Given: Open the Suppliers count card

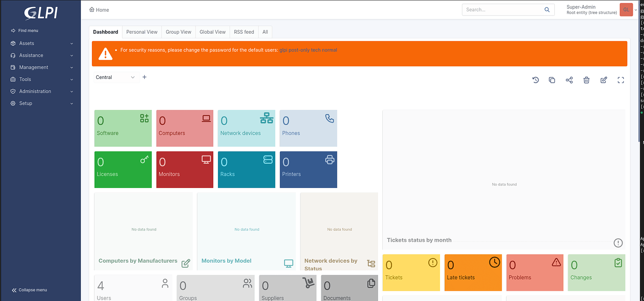Looking at the screenshot, I should pyautogui.click(x=288, y=288).
